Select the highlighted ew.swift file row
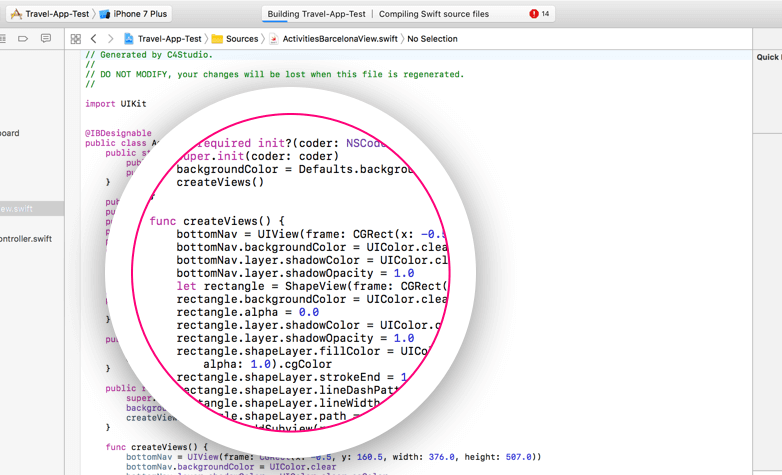The image size is (782, 475). [32, 209]
